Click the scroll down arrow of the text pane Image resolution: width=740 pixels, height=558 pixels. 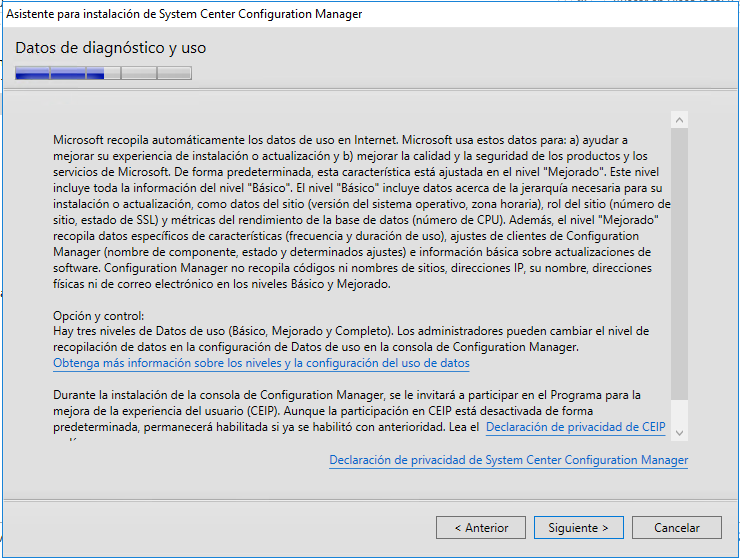tap(679, 432)
